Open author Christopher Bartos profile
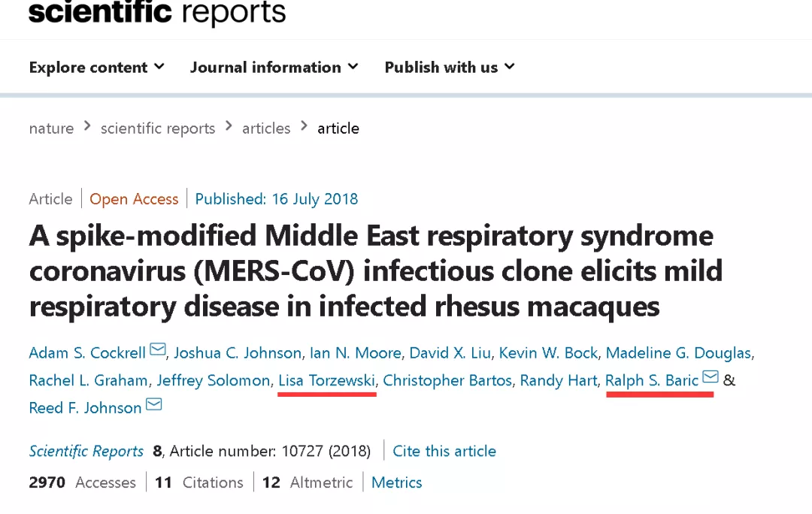This screenshot has height=514, width=812. coord(447,380)
